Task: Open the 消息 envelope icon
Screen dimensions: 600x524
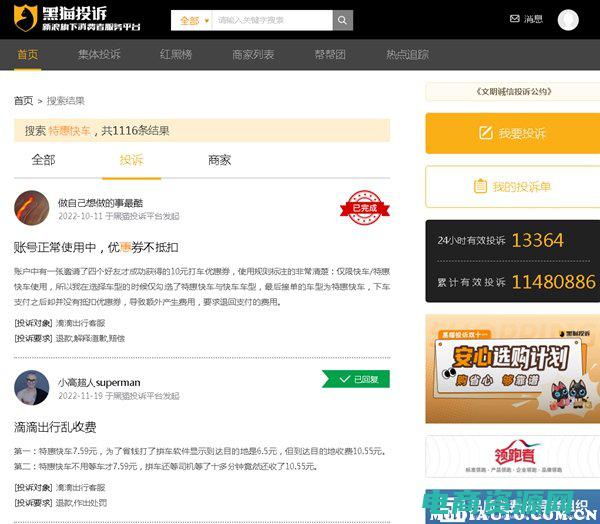Action: tap(515, 18)
